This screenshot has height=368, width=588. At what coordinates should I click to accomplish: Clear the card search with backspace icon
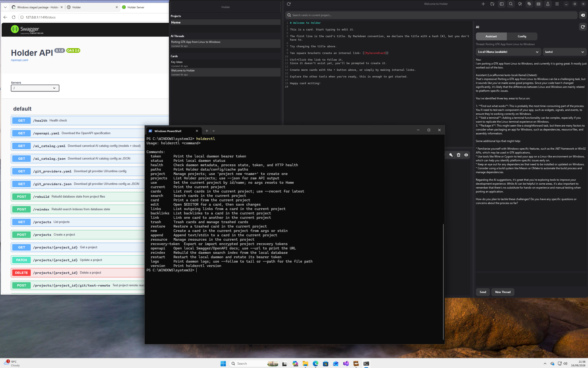coord(583,15)
